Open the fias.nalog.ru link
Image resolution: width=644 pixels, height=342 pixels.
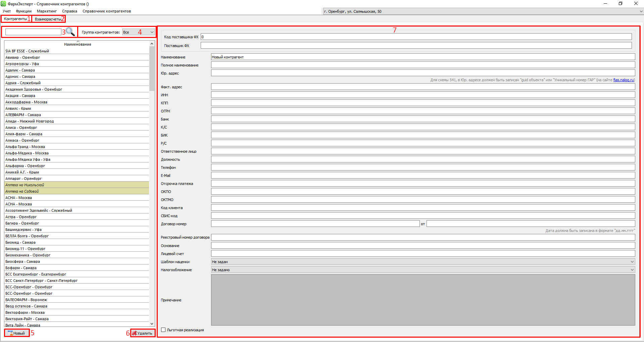(623, 80)
